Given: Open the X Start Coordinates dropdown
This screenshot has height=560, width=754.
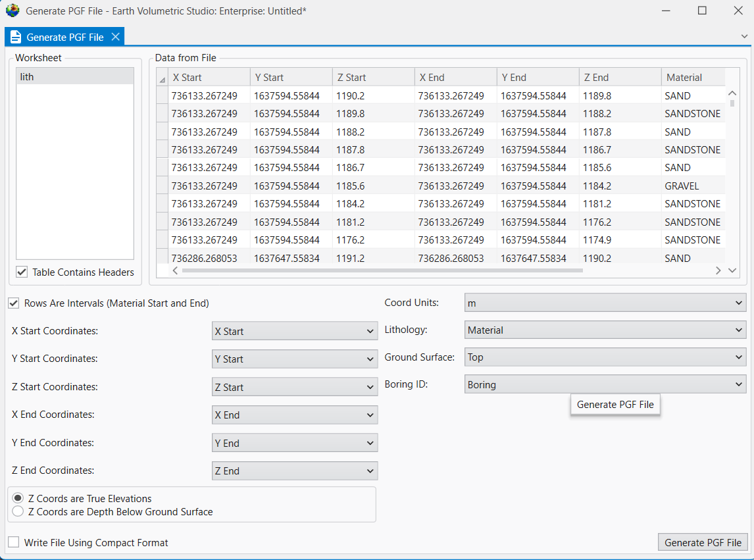Looking at the screenshot, I should click(x=294, y=332).
